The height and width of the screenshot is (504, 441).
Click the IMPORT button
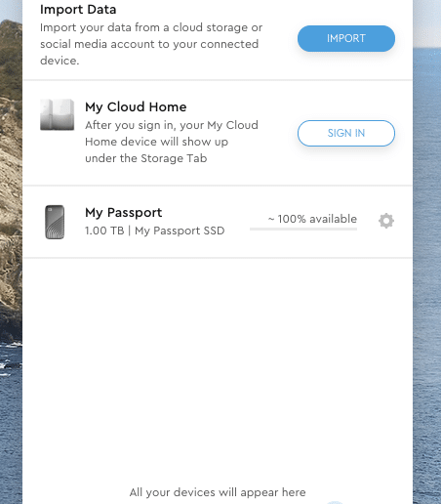(346, 38)
